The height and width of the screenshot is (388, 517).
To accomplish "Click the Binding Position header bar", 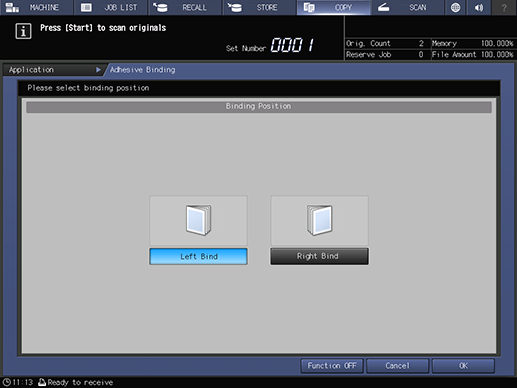I will (x=259, y=106).
